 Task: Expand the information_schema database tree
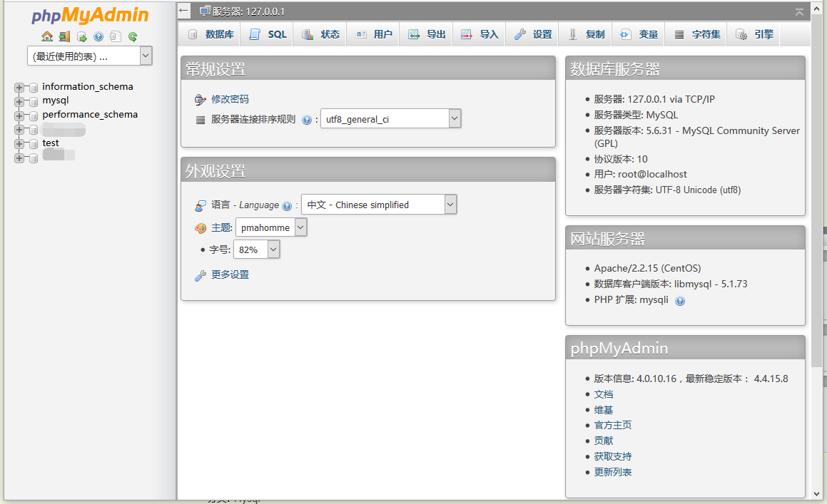pos(19,88)
